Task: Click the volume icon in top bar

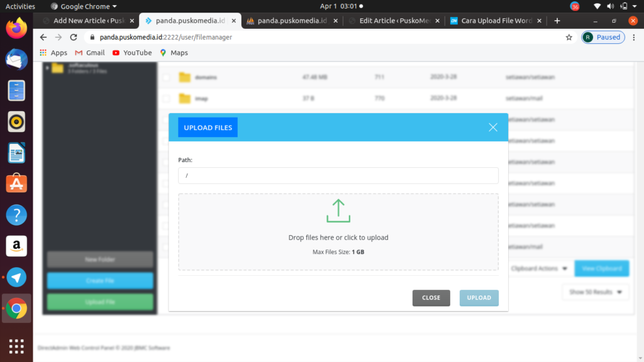Action: point(610,6)
